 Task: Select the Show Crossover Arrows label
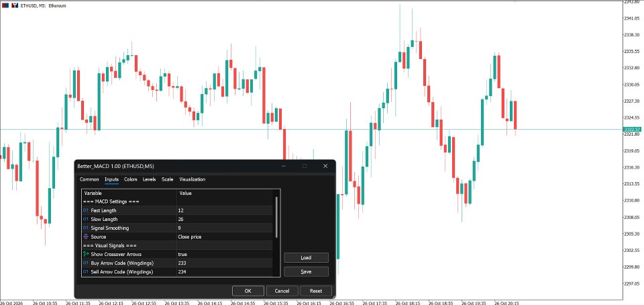116,255
